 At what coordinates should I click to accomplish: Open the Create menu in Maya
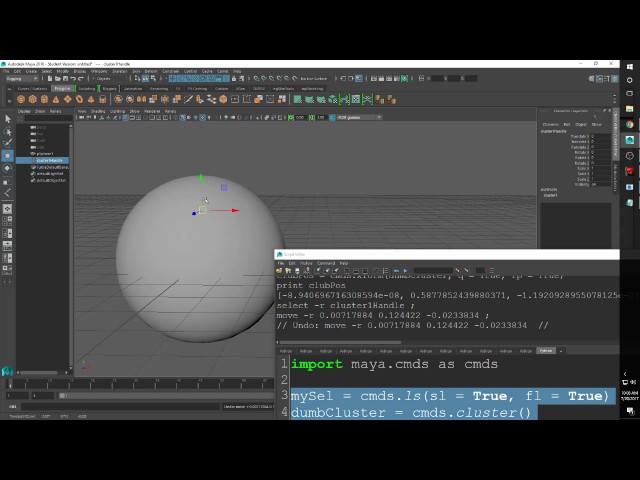coord(31,71)
